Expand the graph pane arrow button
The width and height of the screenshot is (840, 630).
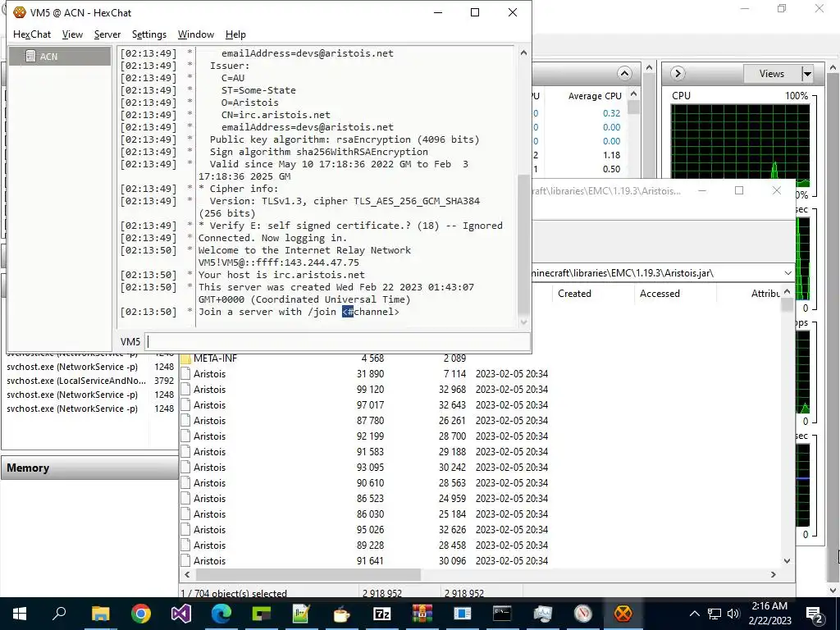click(x=678, y=73)
